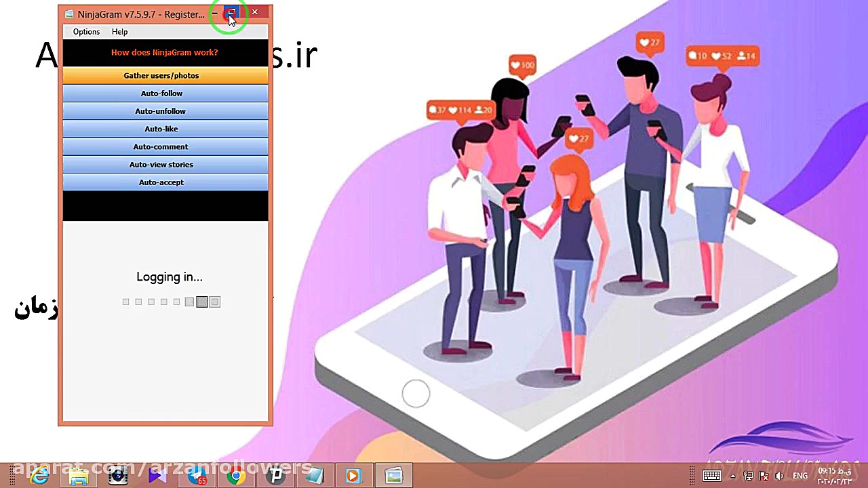
Task: Maximize the NinjaGram window
Action: tap(231, 12)
